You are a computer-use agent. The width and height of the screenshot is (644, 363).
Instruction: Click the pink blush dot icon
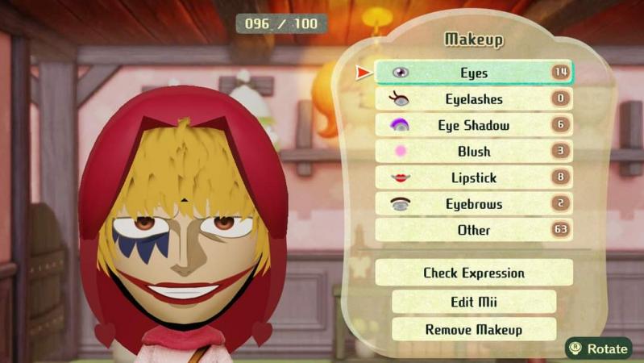(x=401, y=152)
